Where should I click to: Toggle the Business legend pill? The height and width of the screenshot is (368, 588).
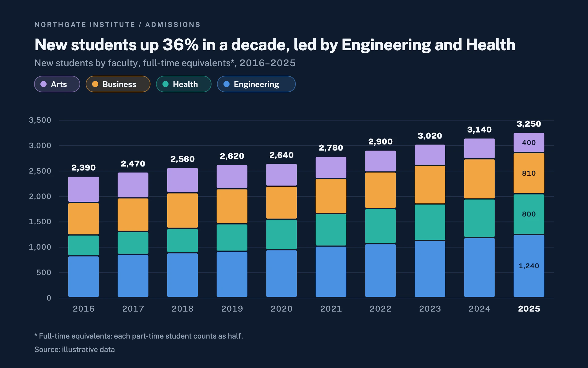pyautogui.click(x=118, y=84)
